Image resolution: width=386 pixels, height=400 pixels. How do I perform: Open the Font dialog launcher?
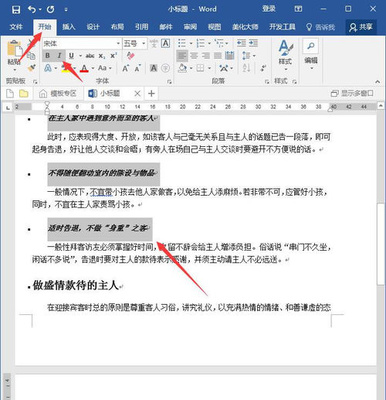(x=169, y=81)
